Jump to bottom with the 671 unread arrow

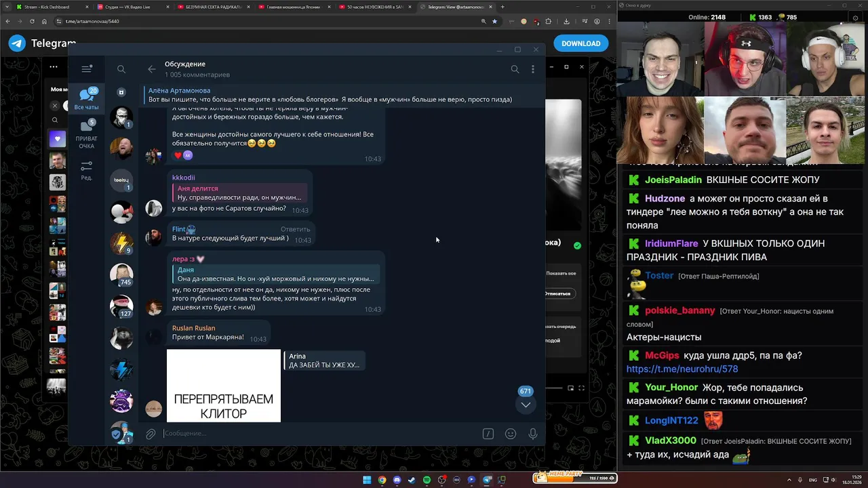526,405
